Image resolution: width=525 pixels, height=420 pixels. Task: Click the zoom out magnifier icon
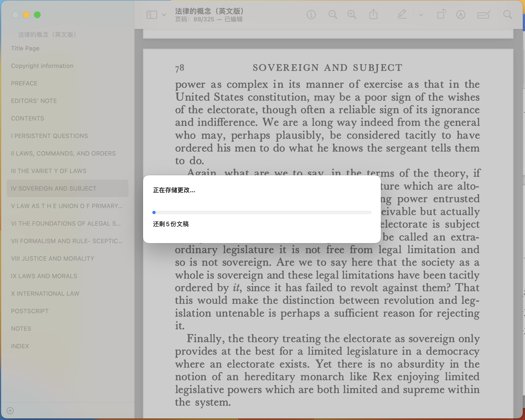click(x=333, y=15)
